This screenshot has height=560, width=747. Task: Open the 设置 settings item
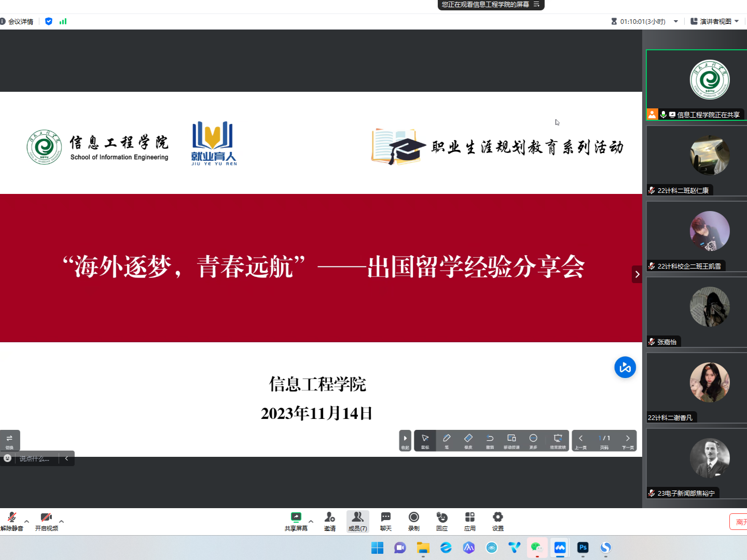(497, 521)
